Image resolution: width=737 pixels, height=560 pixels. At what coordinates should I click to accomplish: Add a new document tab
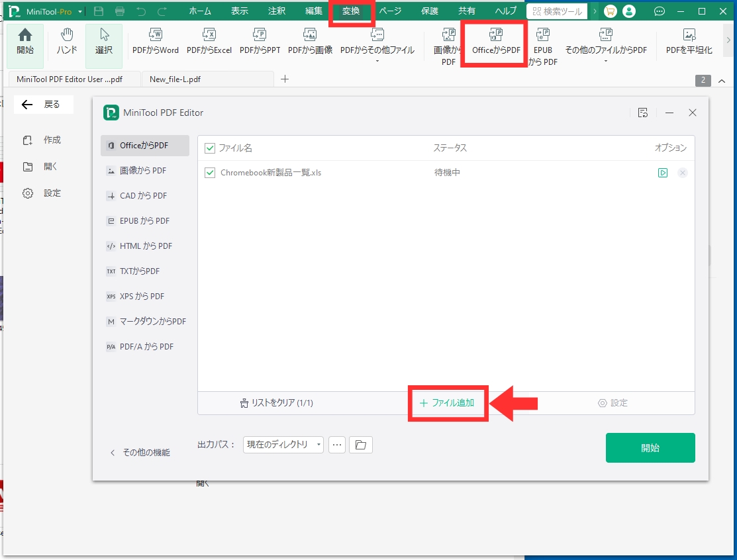pos(284,79)
